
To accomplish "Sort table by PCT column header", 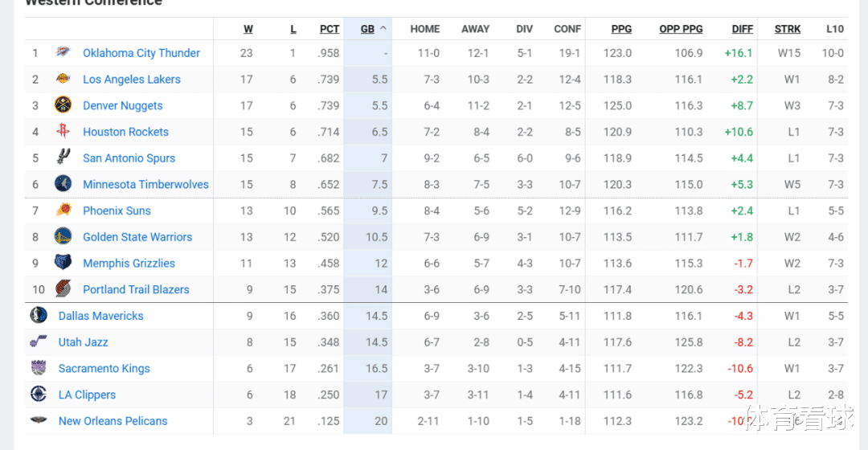I will click(330, 29).
